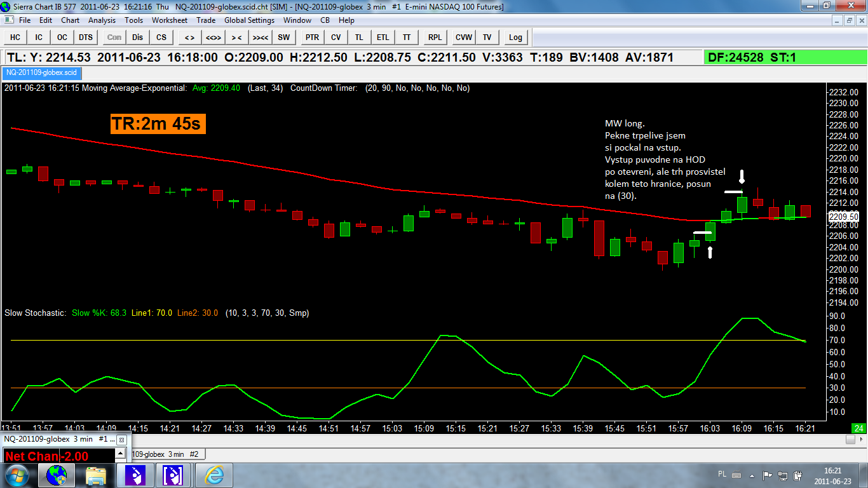Open the Global Settings menu

(x=249, y=20)
